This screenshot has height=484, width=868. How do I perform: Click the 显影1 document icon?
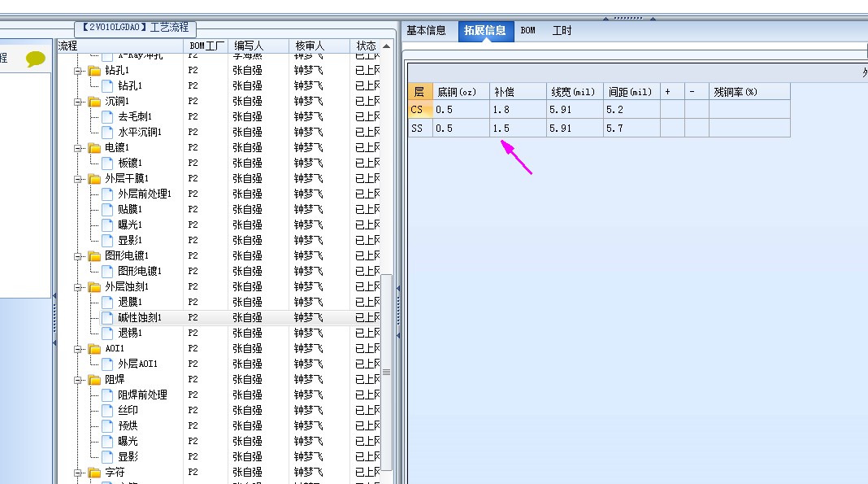point(107,240)
